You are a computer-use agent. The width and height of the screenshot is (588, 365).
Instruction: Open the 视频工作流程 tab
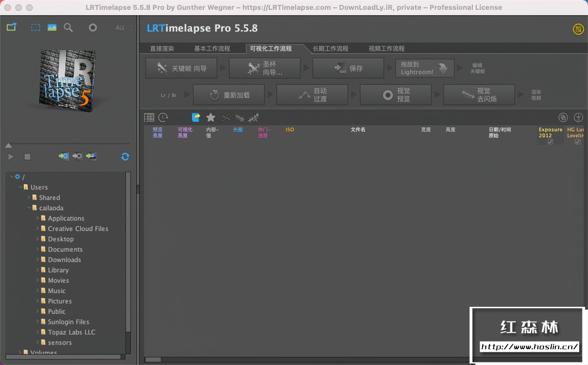(387, 48)
